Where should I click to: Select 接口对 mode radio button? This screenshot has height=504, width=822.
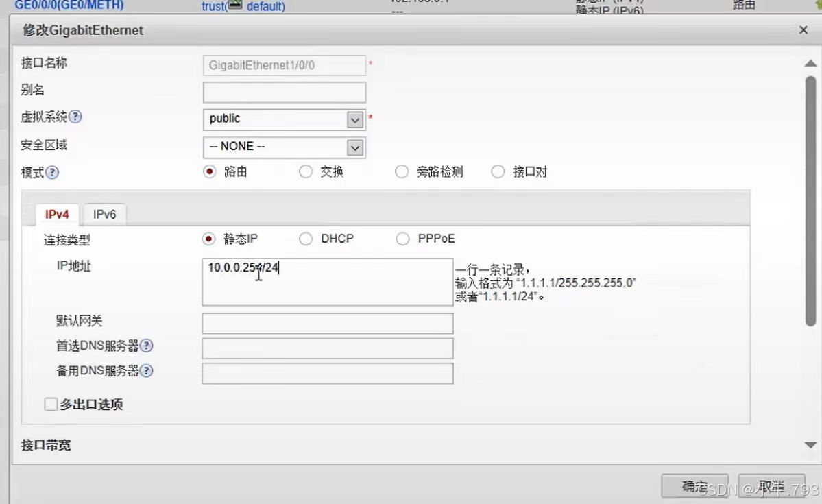pos(498,172)
